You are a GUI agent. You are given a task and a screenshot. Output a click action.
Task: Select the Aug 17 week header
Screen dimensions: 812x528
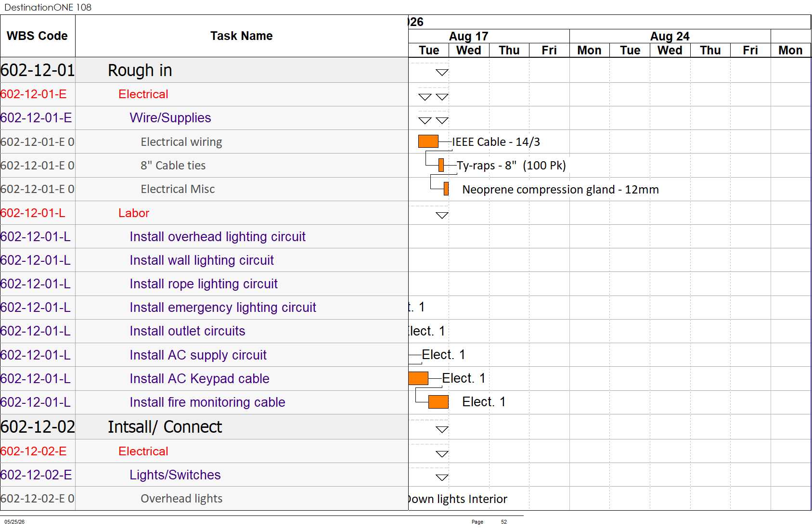[468, 36]
